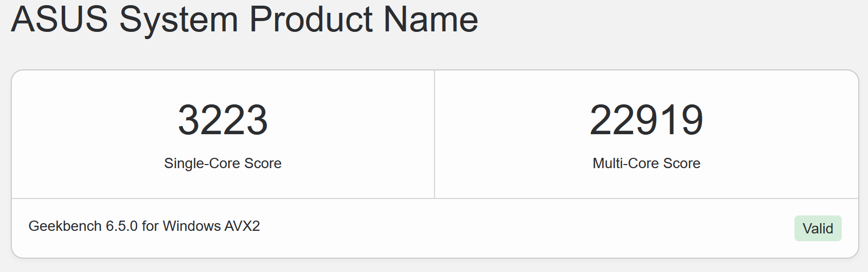Select the Geekbench 6.5.0 for Windows AVX2 text
This screenshot has height=272, width=868.
click(144, 226)
